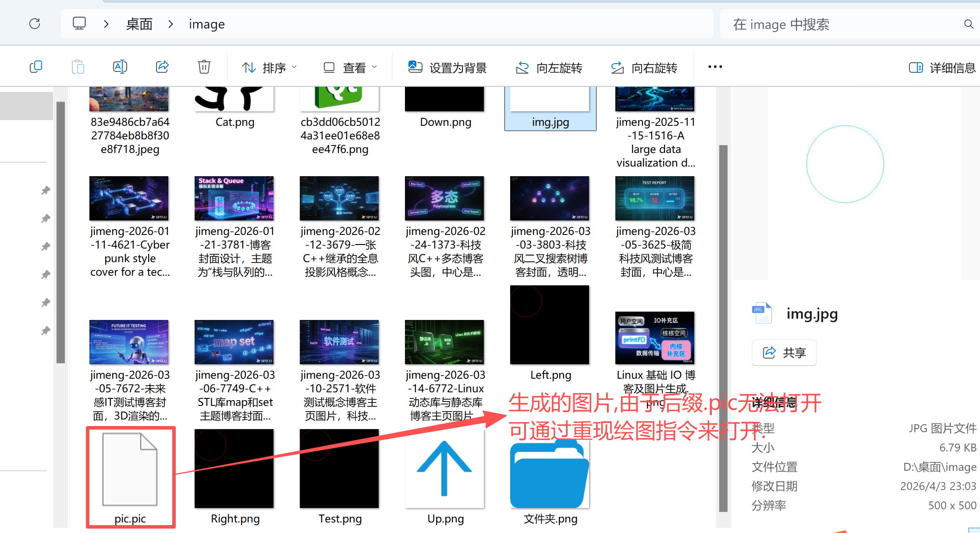This screenshot has width=980, height=533.
Task: Click the copy icon in toolbar
Action: [x=36, y=67]
